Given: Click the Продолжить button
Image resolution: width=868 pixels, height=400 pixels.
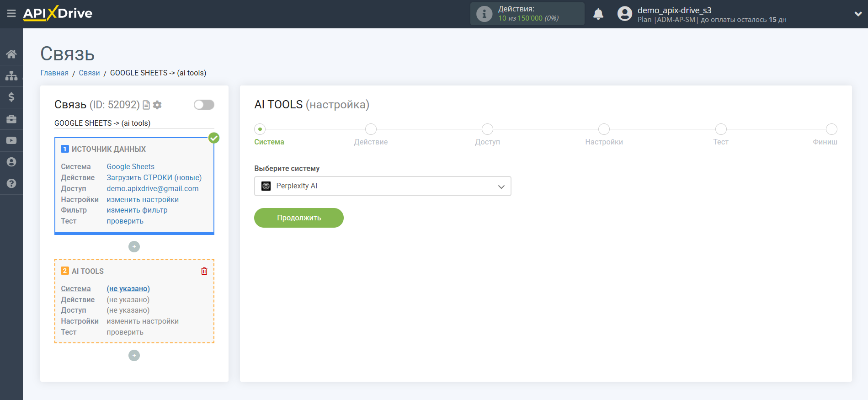Looking at the screenshot, I should [x=299, y=218].
